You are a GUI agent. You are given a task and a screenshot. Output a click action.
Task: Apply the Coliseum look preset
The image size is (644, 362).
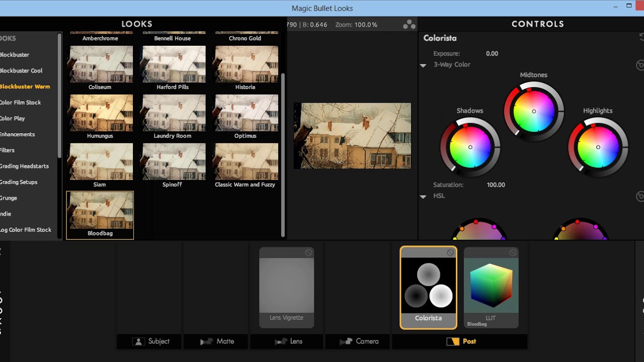(101, 68)
